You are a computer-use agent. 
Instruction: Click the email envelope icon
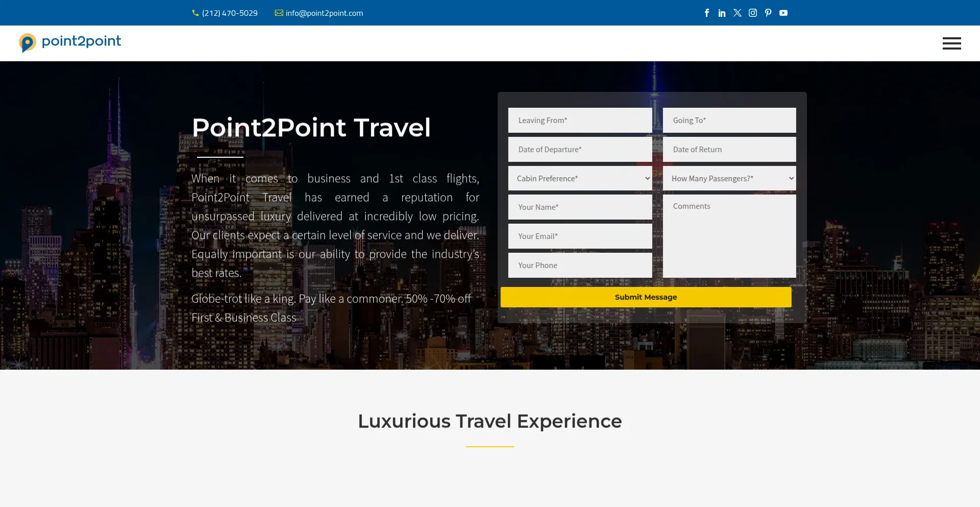coord(279,13)
